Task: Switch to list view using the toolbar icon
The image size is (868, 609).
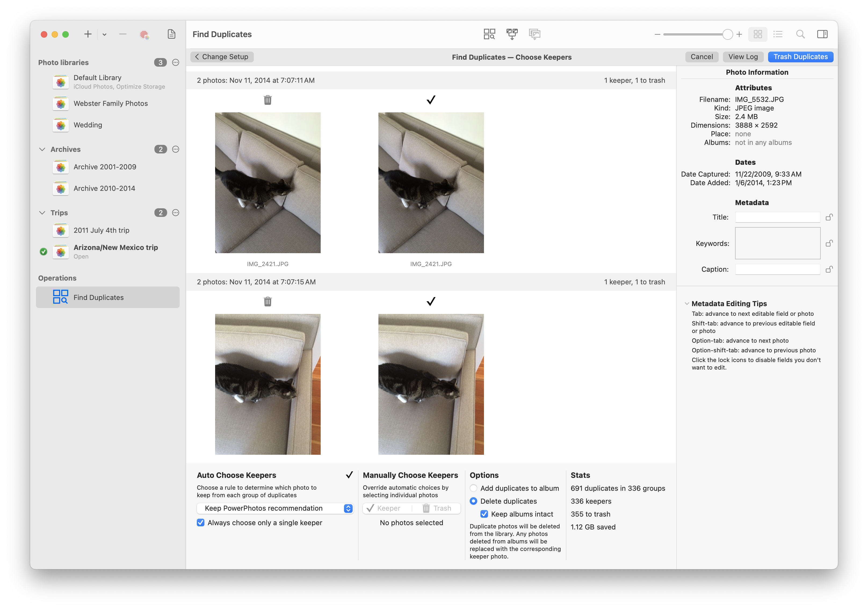Action: (x=778, y=34)
